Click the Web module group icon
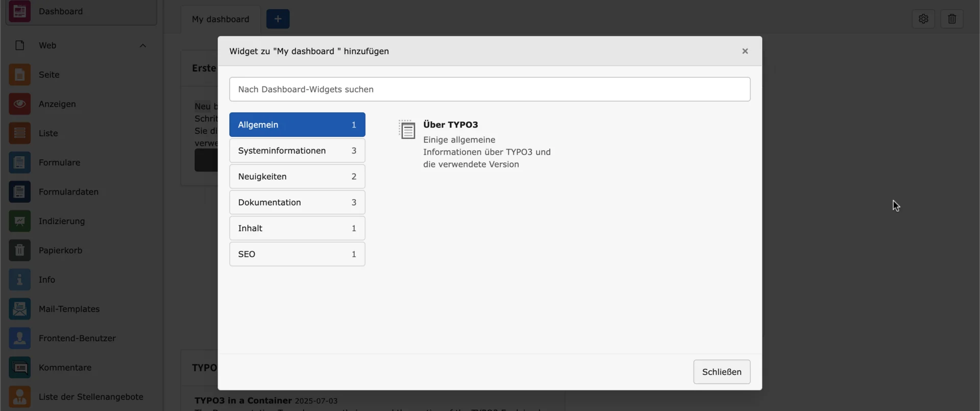 pos(19,45)
